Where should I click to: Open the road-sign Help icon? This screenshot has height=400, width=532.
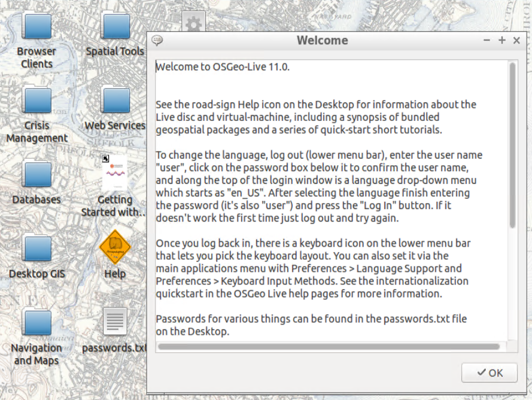point(115,247)
